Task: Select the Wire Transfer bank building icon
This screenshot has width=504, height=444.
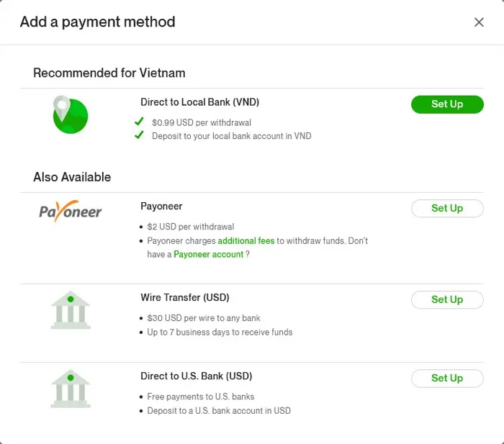Action: pyautogui.click(x=71, y=310)
